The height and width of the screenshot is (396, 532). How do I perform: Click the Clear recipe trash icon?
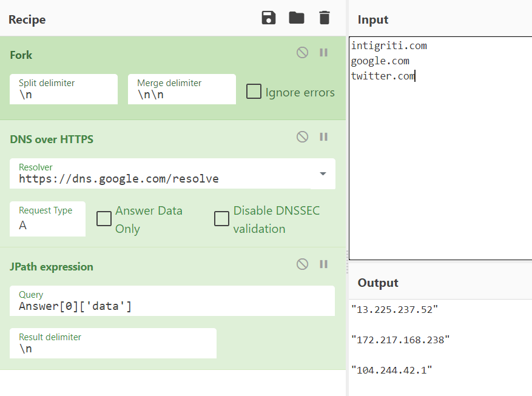325,18
